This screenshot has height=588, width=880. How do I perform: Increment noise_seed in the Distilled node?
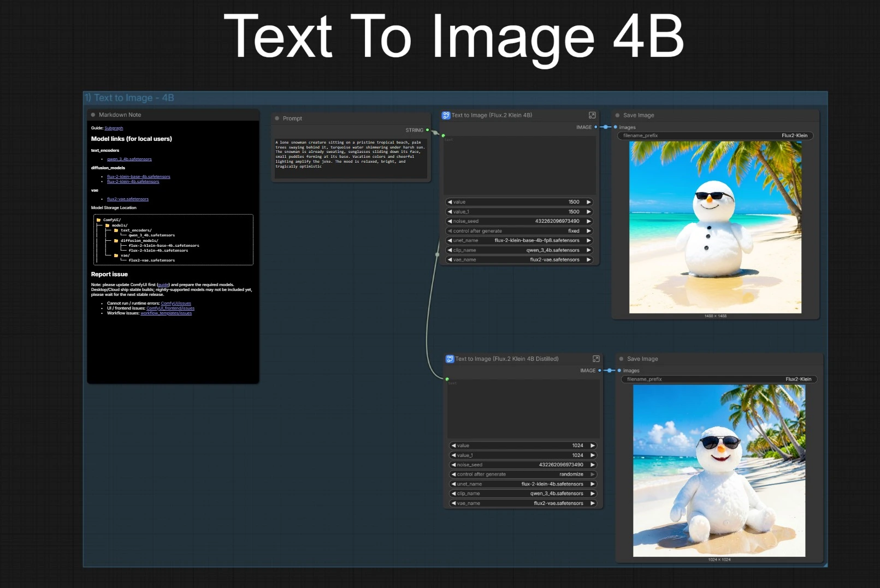593,465
